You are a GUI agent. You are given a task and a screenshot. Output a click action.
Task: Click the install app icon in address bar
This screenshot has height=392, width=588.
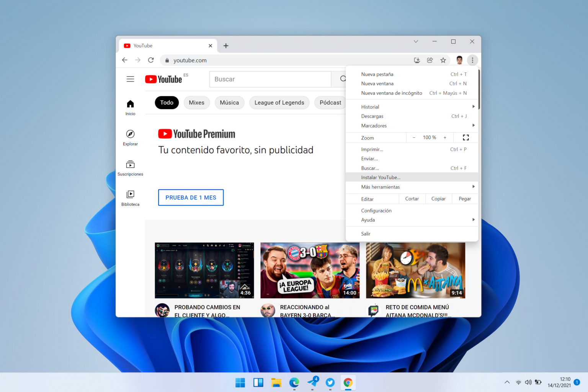coord(417,60)
